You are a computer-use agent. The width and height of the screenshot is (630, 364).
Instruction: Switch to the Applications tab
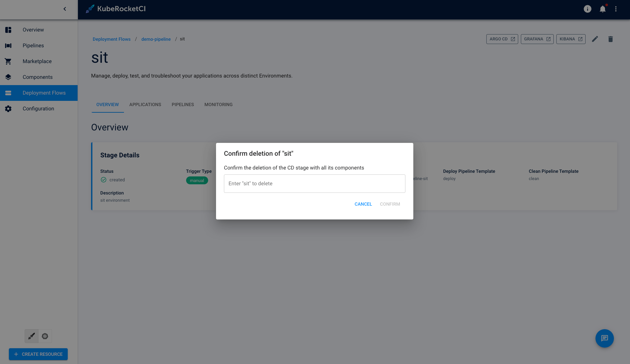tap(145, 104)
